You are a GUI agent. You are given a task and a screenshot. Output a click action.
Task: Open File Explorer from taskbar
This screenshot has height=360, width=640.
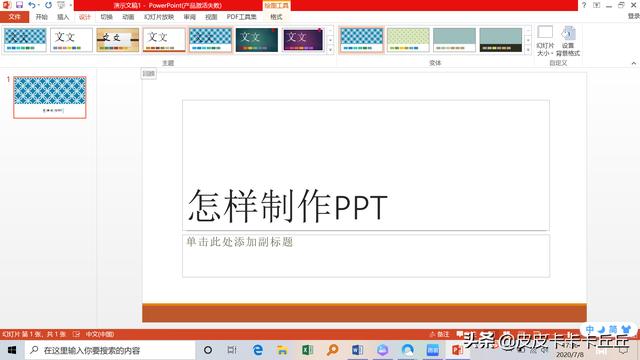[282, 350]
